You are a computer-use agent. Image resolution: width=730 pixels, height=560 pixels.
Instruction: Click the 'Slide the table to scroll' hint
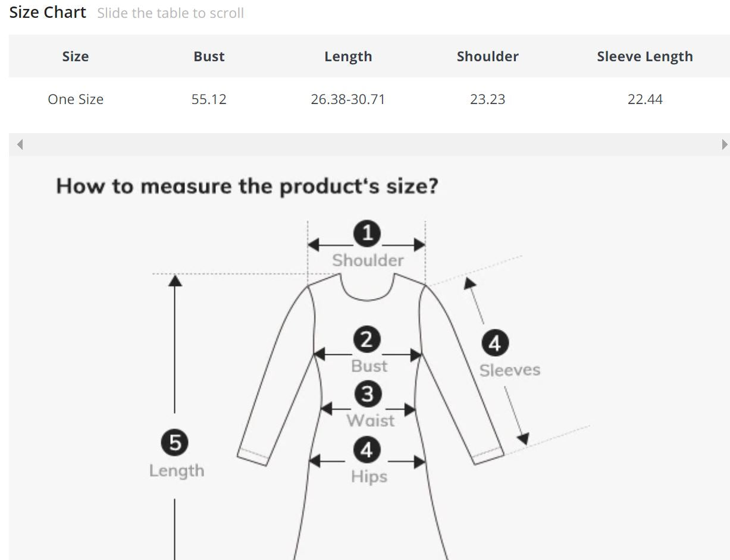[170, 13]
